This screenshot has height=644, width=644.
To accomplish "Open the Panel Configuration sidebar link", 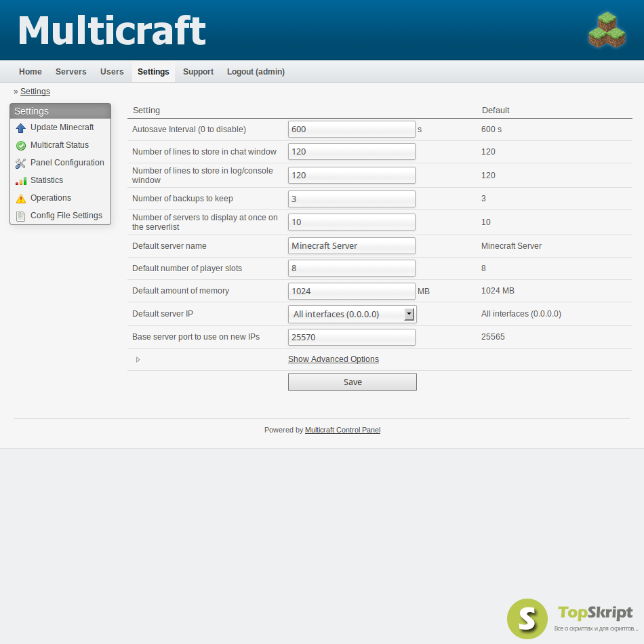I will [x=67, y=163].
